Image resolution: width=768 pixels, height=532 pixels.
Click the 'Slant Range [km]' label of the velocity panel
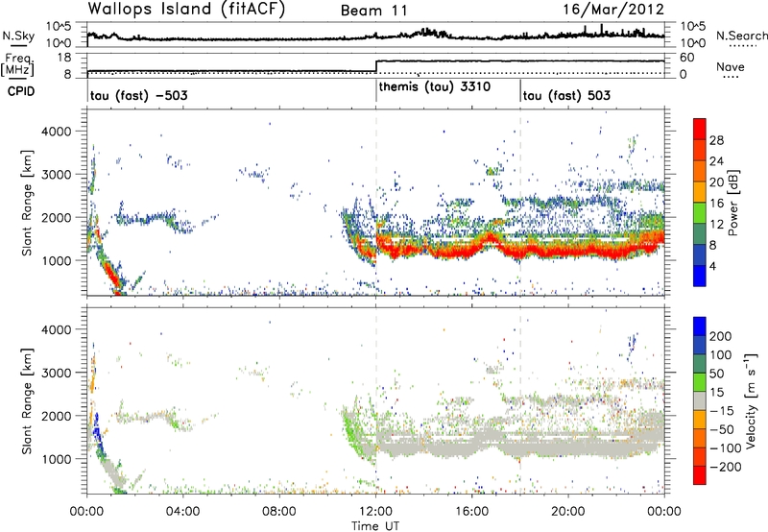click(27, 401)
